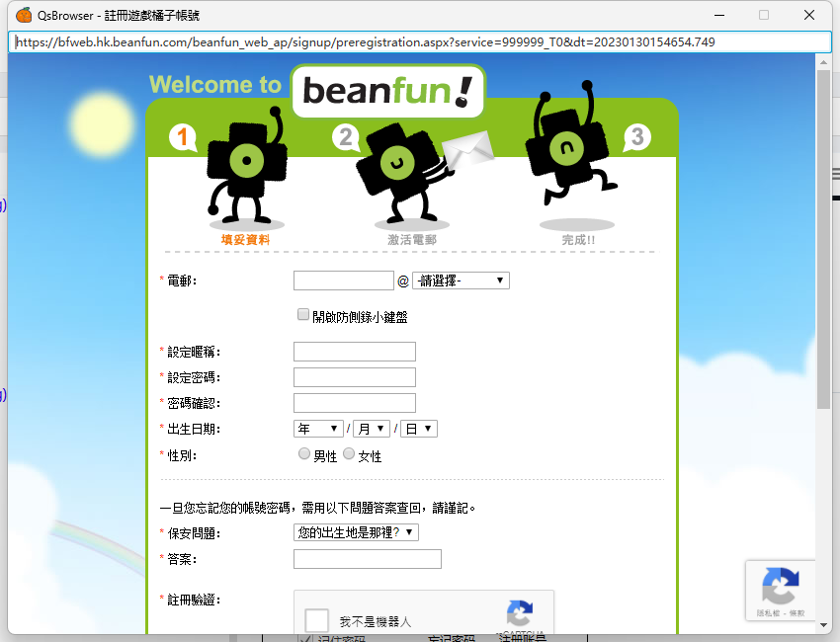The width and height of the screenshot is (840, 642).
Task: Click the QsBrowser orange app icon
Action: click(x=24, y=15)
